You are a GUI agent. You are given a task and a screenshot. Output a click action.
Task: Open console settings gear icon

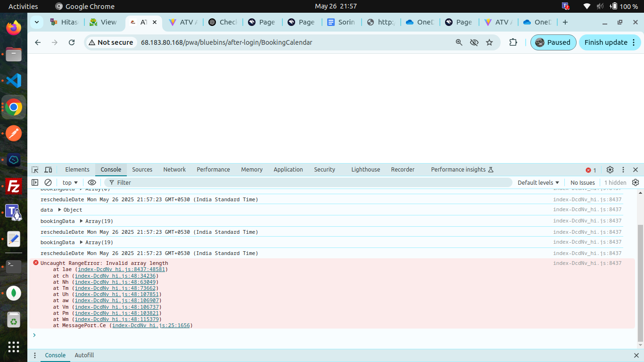[x=636, y=182]
